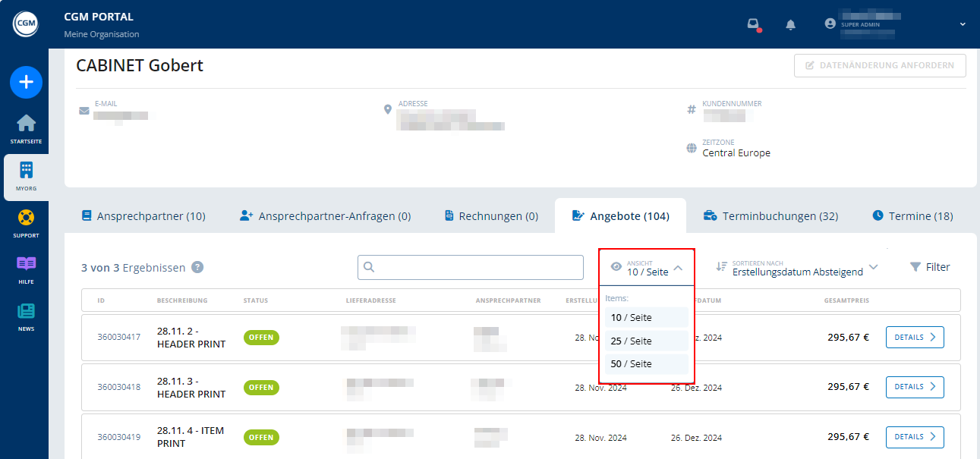Viewport: 980px width, 459px height.
Task: Open the Rechnungen tab
Action: pyautogui.click(x=490, y=215)
